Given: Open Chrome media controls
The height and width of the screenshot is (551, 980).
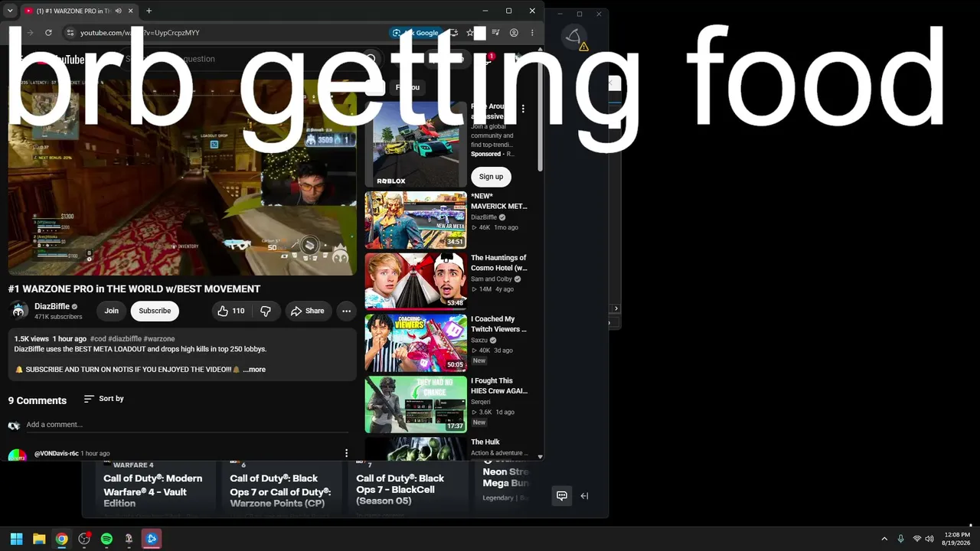Looking at the screenshot, I should [495, 33].
